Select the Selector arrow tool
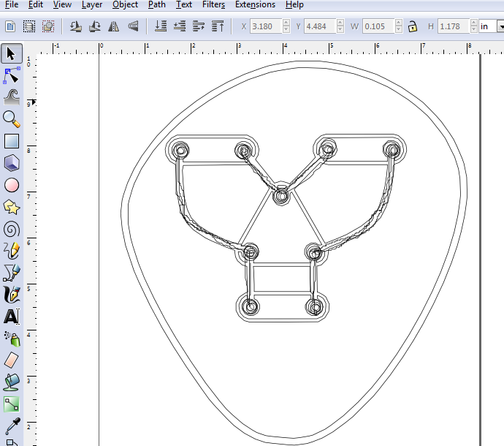The height and width of the screenshot is (446, 504). 12,53
